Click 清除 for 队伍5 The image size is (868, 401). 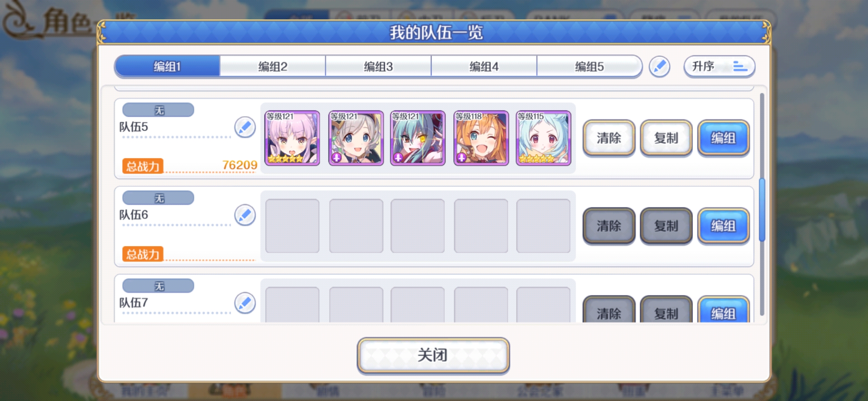pyautogui.click(x=609, y=138)
